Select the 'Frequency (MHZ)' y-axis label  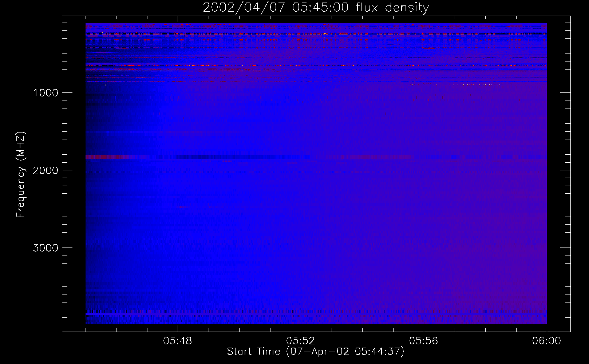click(21, 175)
